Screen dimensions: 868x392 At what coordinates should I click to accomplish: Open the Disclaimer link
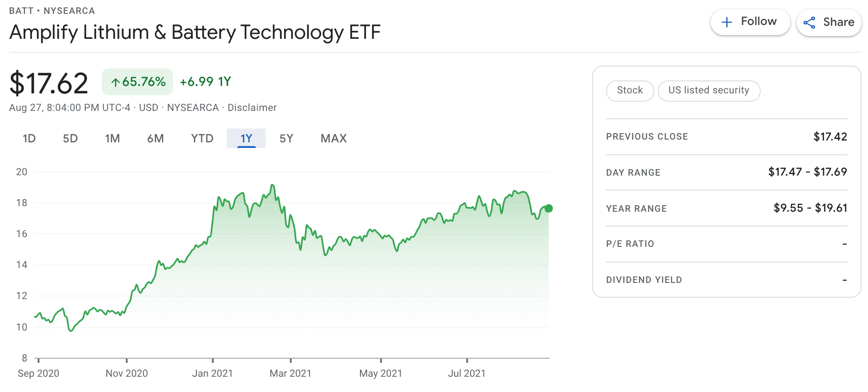(252, 107)
